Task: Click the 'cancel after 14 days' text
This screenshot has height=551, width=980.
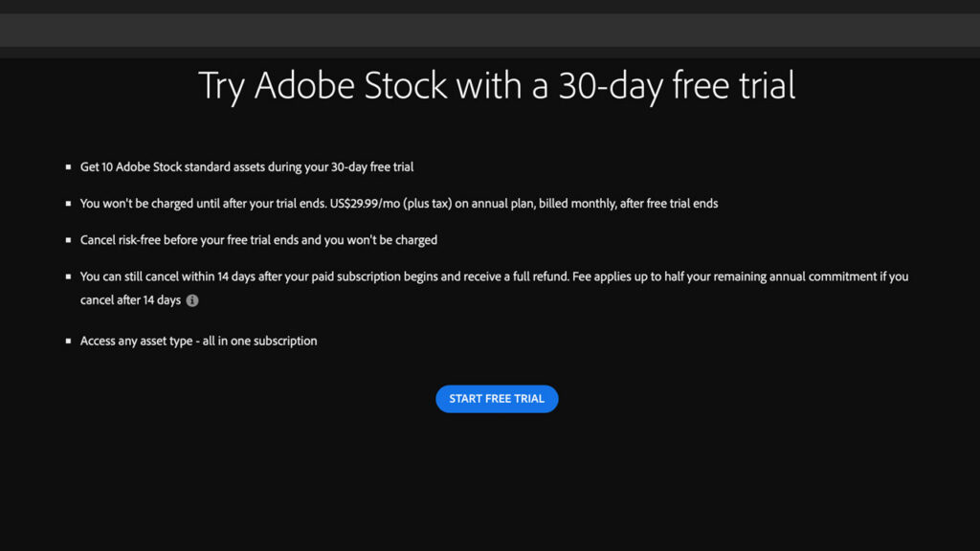Action: point(130,300)
